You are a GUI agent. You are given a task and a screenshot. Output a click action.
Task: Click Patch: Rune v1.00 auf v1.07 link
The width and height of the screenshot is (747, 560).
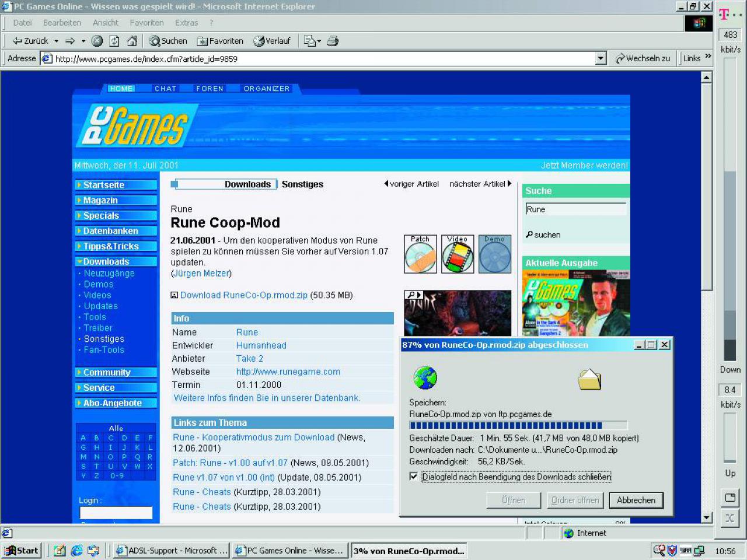click(230, 463)
